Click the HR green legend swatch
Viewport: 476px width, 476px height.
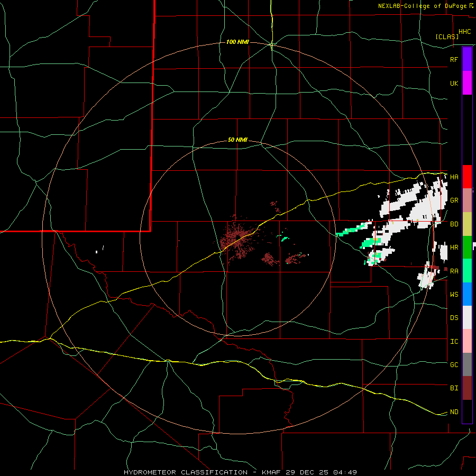click(467, 247)
